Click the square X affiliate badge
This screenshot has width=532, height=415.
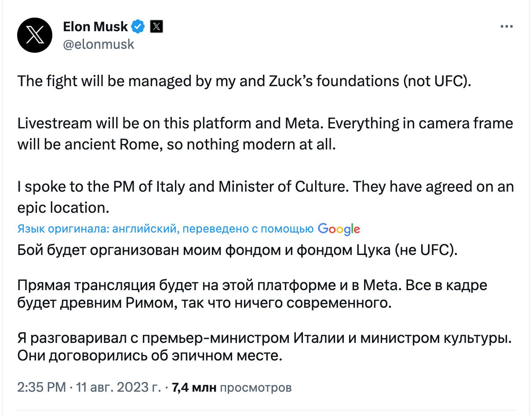157,26
